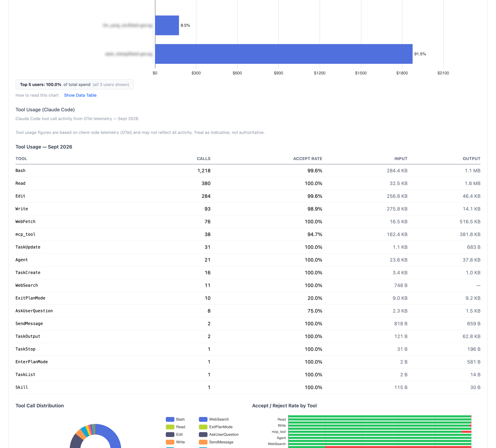Click the 748 B input value
496x448 pixels.
click(x=401, y=285)
